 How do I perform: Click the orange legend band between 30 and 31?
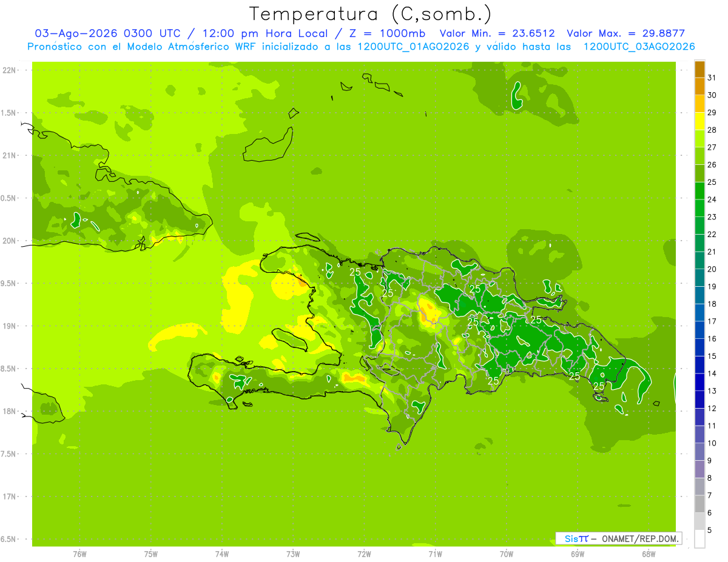tap(699, 87)
